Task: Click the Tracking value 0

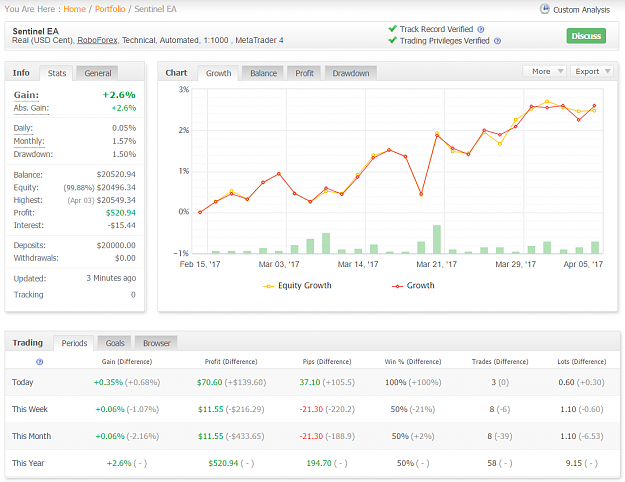Action: pyautogui.click(x=133, y=295)
